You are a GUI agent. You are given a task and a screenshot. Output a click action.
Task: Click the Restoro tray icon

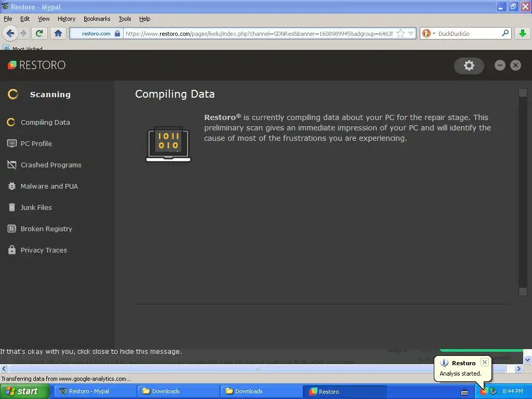click(x=484, y=392)
